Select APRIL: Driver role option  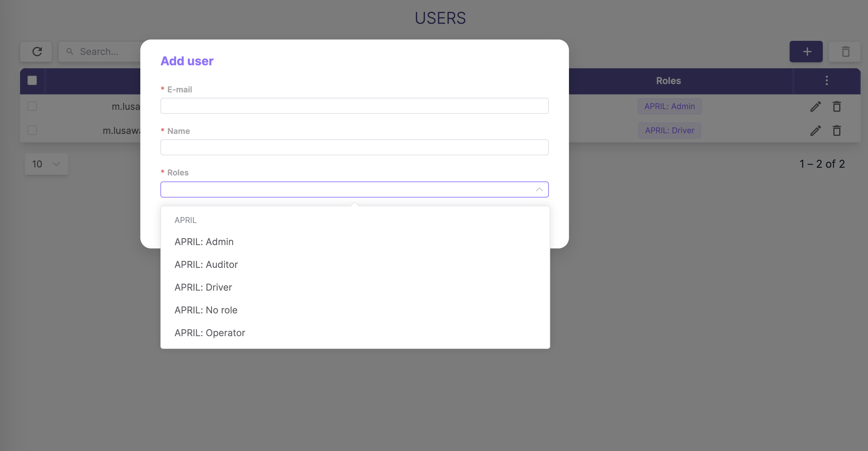[x=355, y=287]
